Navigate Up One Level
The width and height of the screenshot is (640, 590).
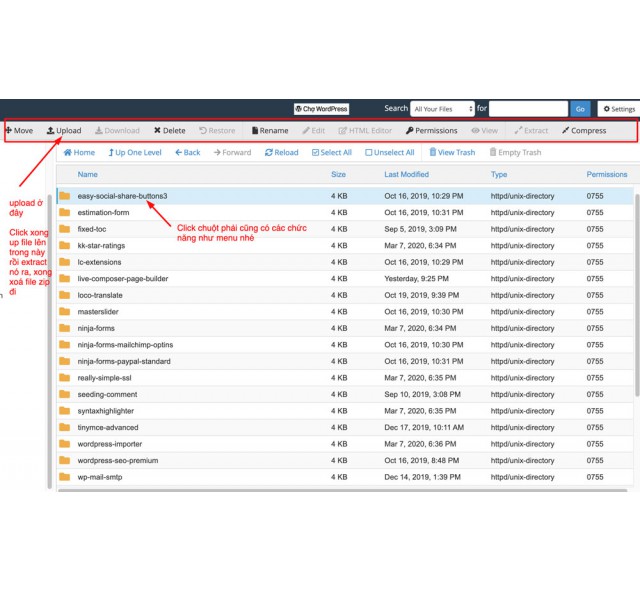click(x=135, y=153)
